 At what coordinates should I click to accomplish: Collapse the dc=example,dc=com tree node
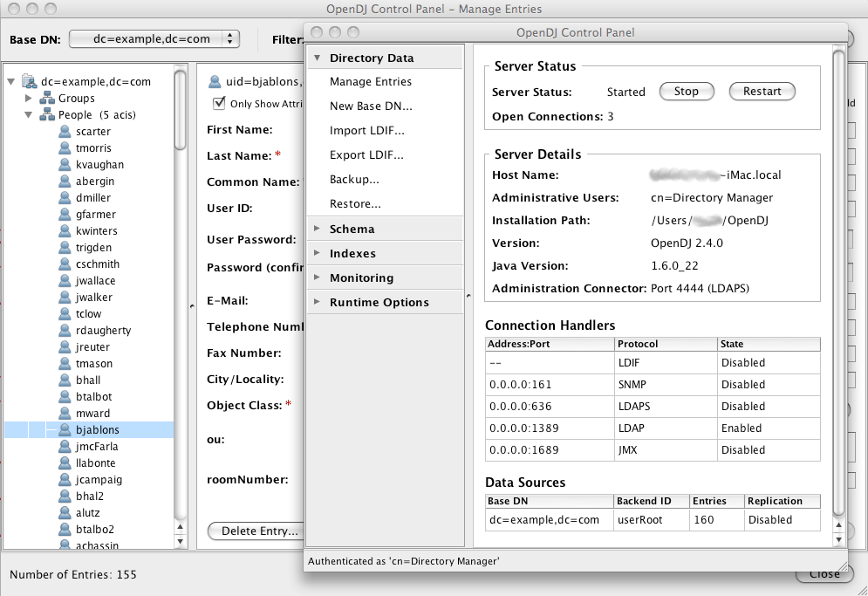click(11, 81)
